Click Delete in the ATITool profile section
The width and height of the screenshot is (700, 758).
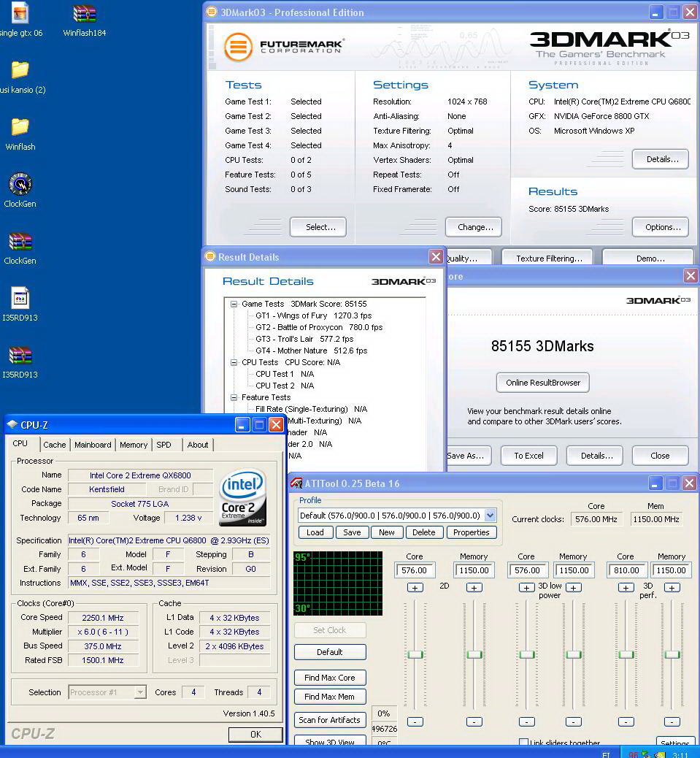(x=423, y=532)
